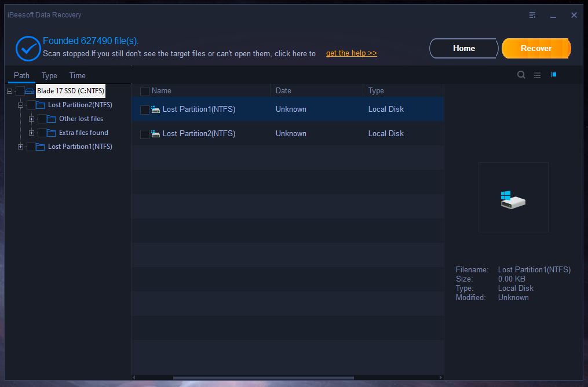Viewport: 588px width, 387px height.
Task: Click the search magnifier icon
Action: 521,75
